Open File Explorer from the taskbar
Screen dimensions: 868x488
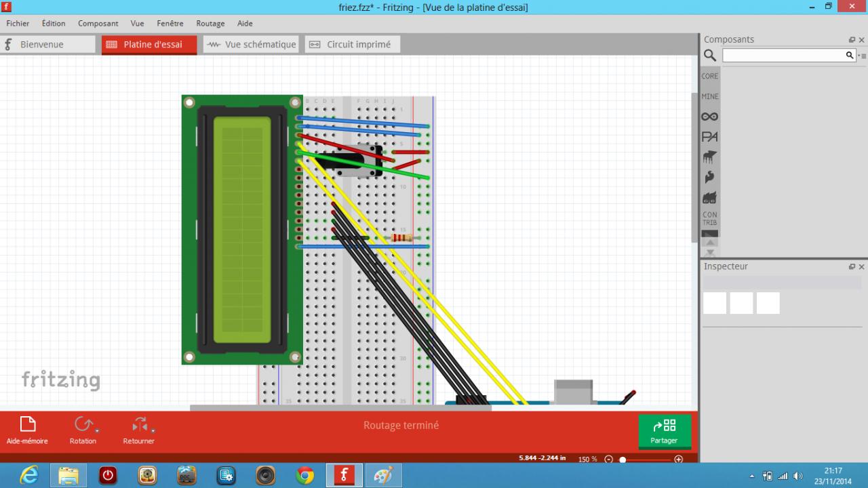[68, 476]
